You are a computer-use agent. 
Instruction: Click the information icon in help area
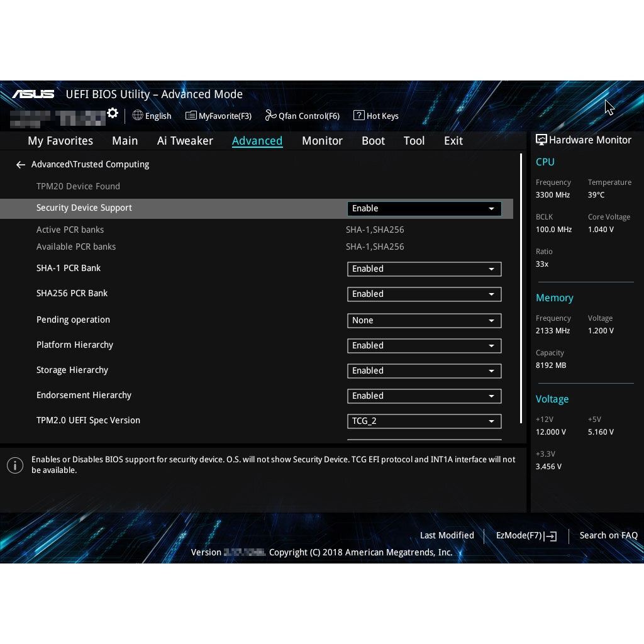(x=15, y=465)
